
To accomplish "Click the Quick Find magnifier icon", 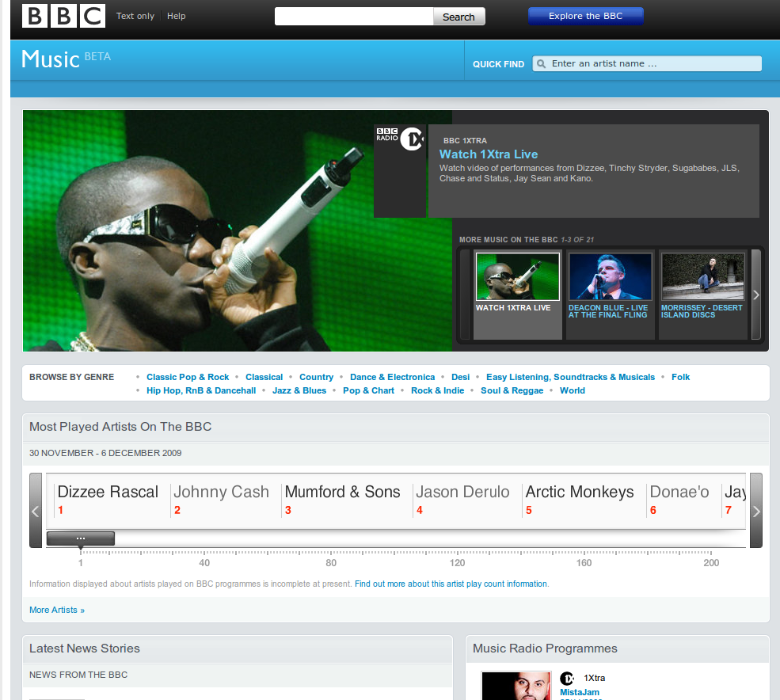I will [x=541, y=64].
